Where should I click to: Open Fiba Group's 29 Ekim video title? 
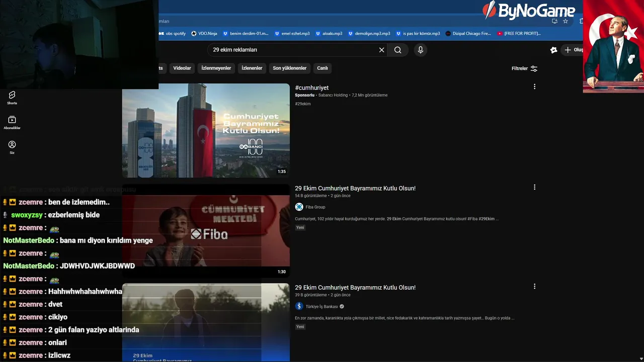[355, 189]
